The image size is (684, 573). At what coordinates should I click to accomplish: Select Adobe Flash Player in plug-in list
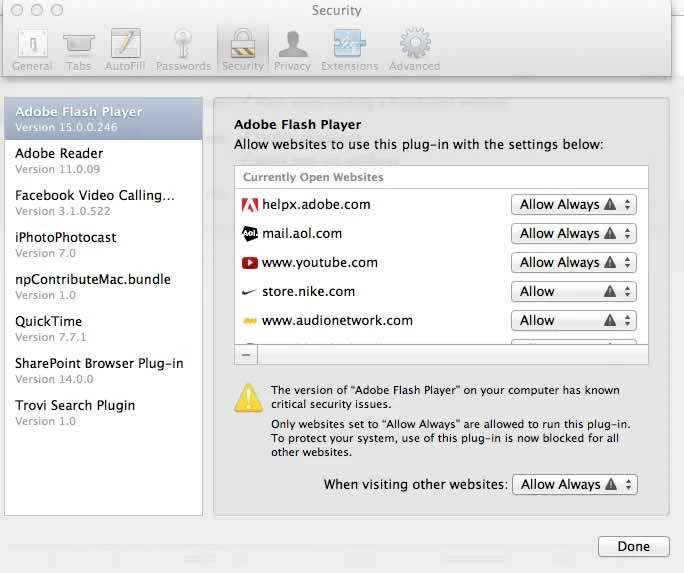click(x=103, y=119)
